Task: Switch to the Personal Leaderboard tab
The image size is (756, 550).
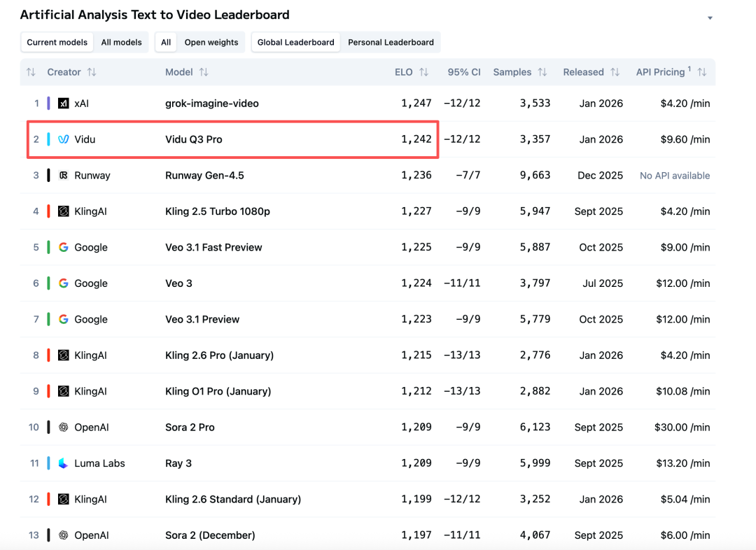Action: [391, 42]
